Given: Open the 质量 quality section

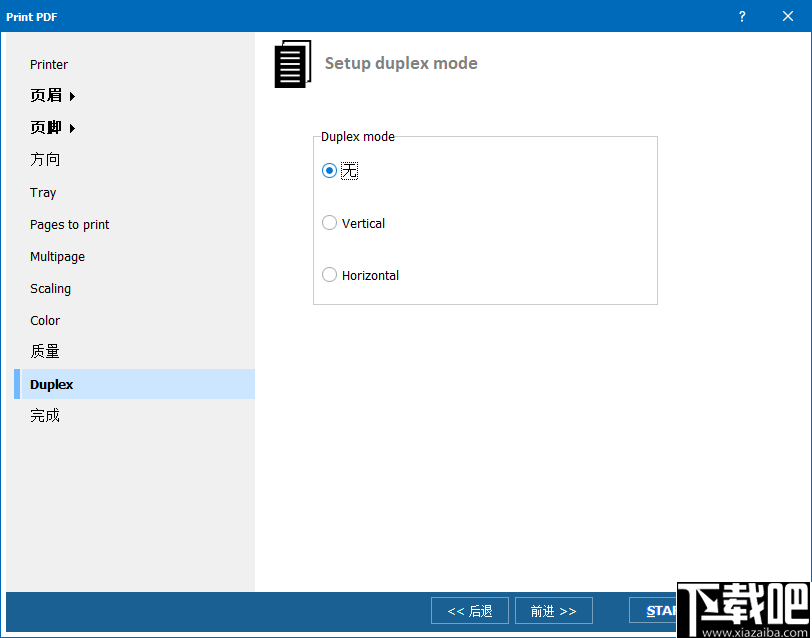Looking at the screenshot, I should tap(44, 352).
